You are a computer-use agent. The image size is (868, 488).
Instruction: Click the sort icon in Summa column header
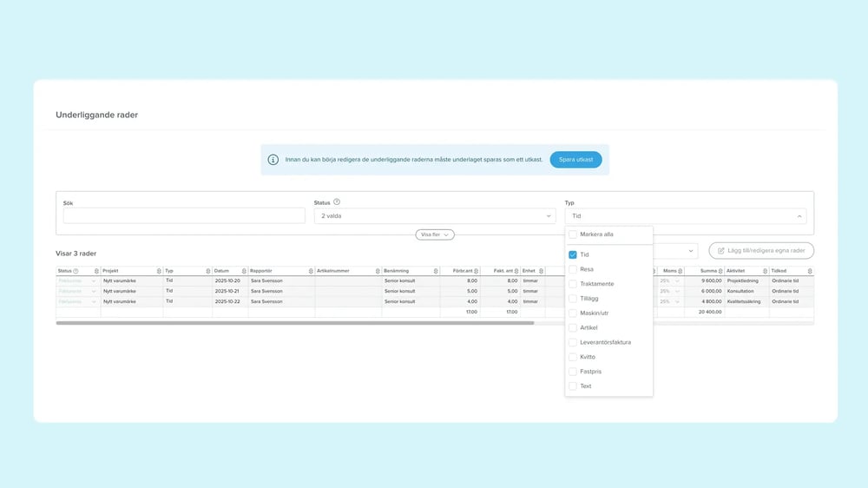[722, 271]
